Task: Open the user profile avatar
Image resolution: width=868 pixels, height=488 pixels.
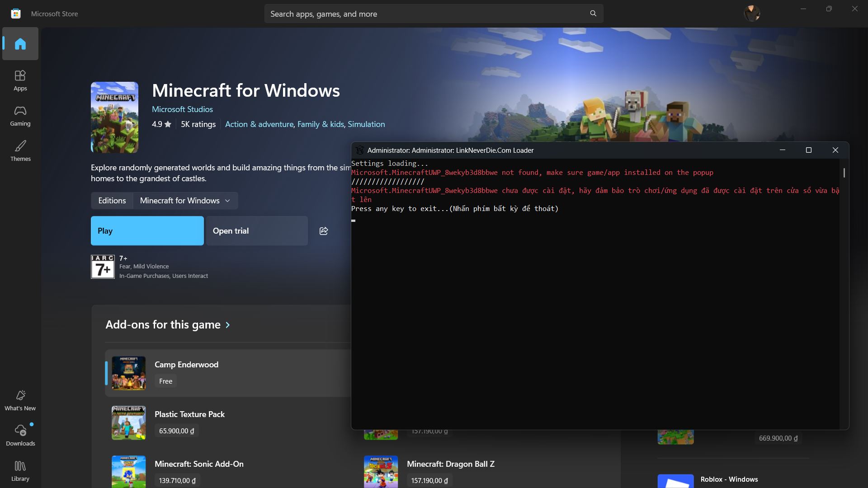Action: pos(752,13)
